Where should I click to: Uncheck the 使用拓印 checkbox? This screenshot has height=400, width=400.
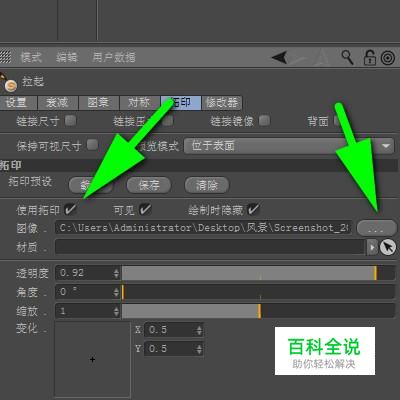70,209
